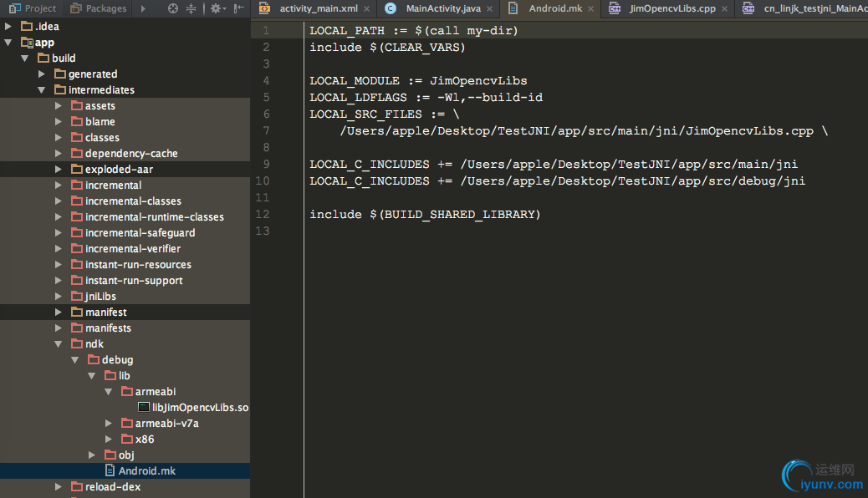The image size is (868, 498).
Task: Collapse the armeabi folder arrow
Action: tap(109, 392)
